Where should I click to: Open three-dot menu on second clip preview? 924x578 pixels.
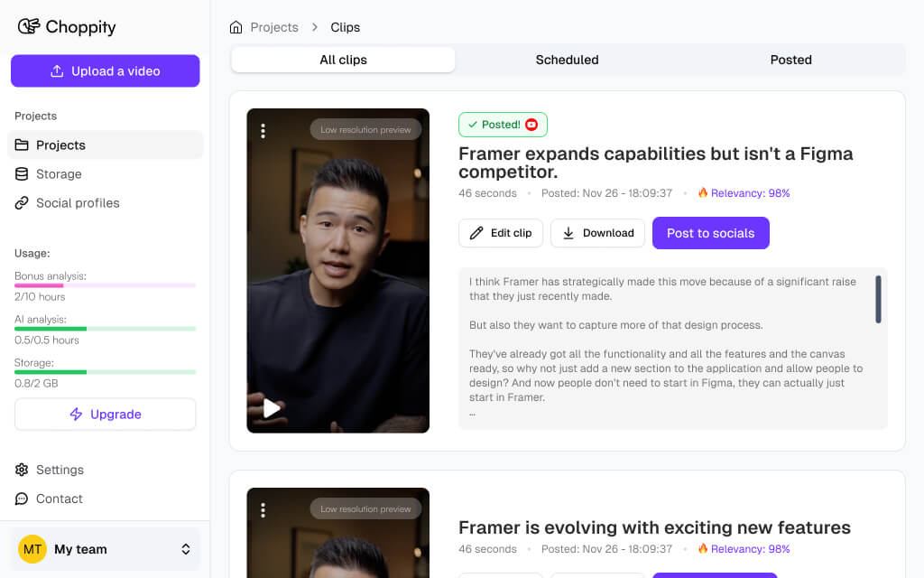tap(263, 510)
